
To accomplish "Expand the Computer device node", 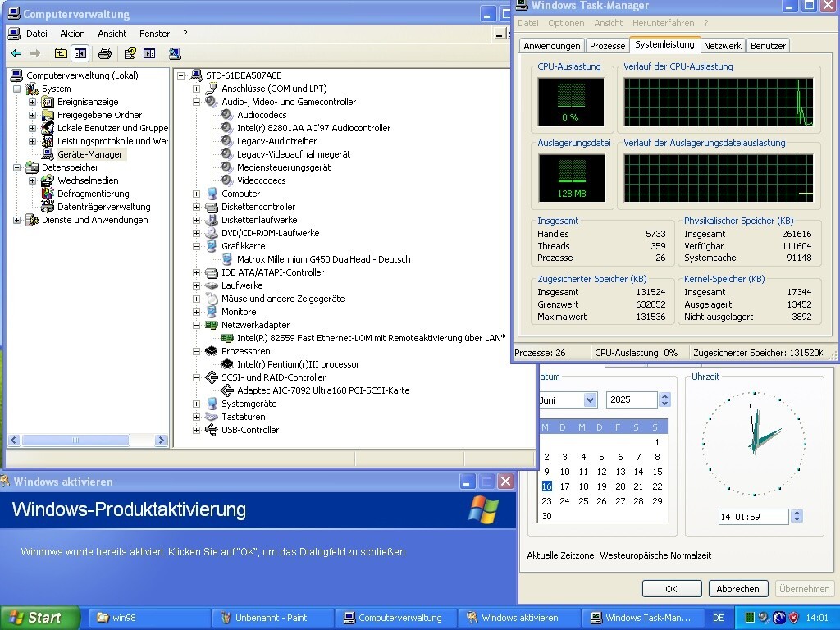I will 197,194.
